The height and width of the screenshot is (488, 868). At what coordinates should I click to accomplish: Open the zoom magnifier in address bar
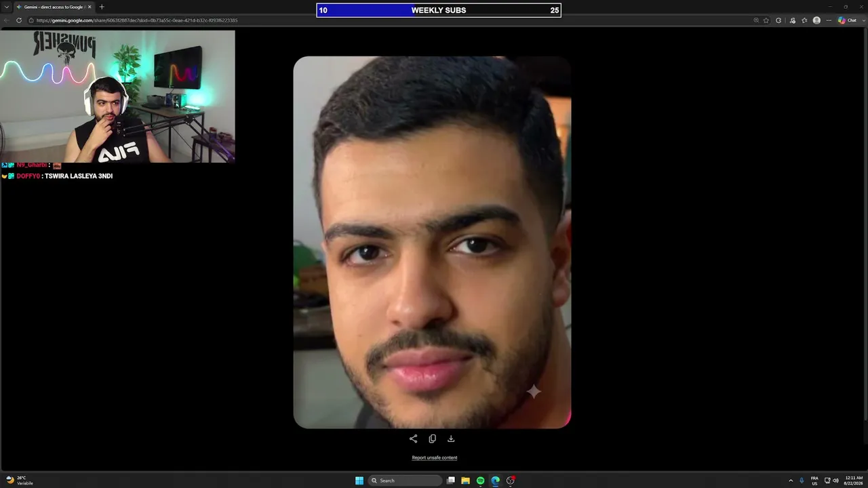click(x=756, y=20)
